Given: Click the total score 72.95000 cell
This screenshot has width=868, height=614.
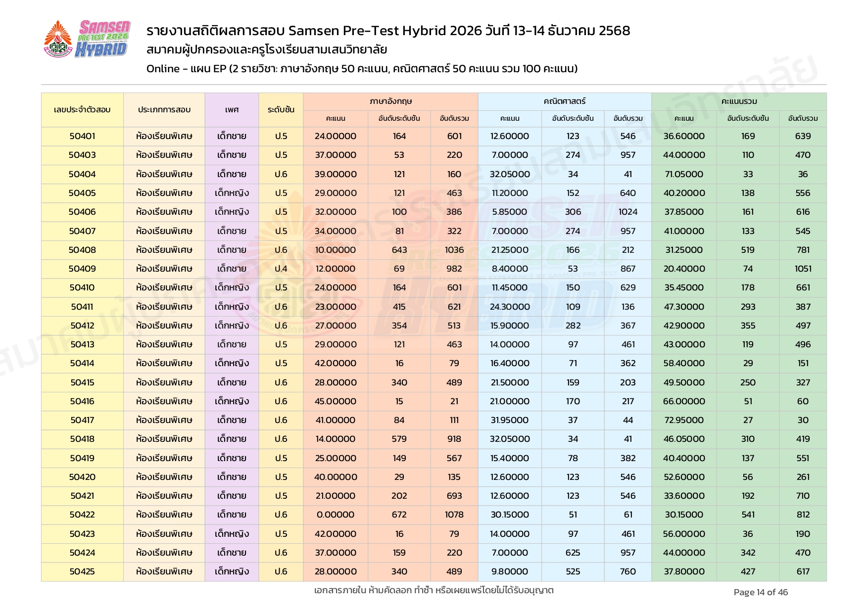Looking at the screenshot, I should click(684, 420).
